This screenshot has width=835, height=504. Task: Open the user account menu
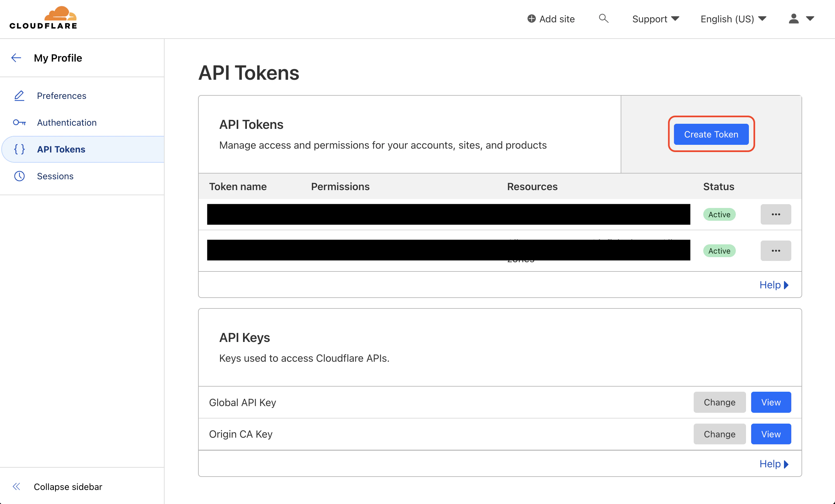(801, 19)
